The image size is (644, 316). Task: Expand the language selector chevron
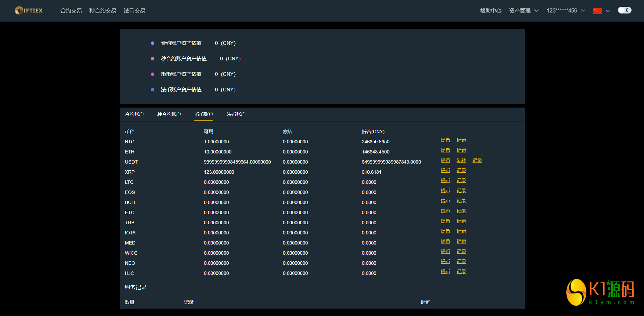(608, 11)
